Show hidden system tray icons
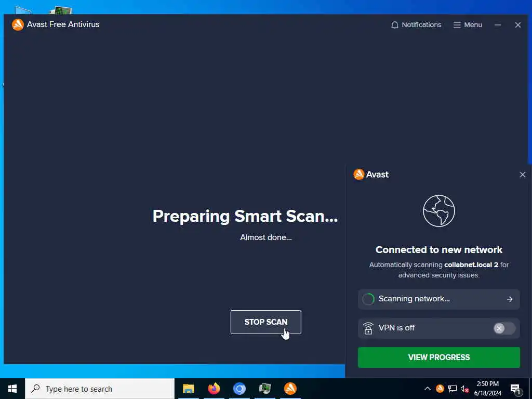This screenshot has width=532, height=399. click(428, 389)
